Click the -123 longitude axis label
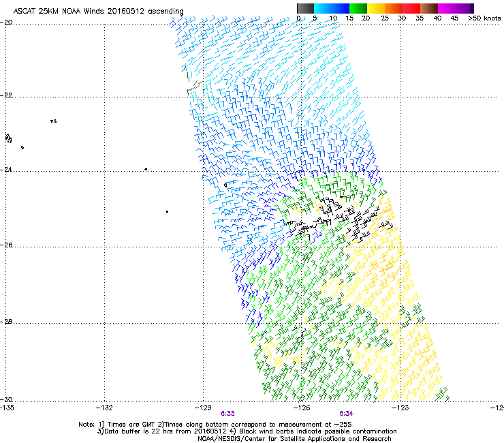 coord(400,408)
